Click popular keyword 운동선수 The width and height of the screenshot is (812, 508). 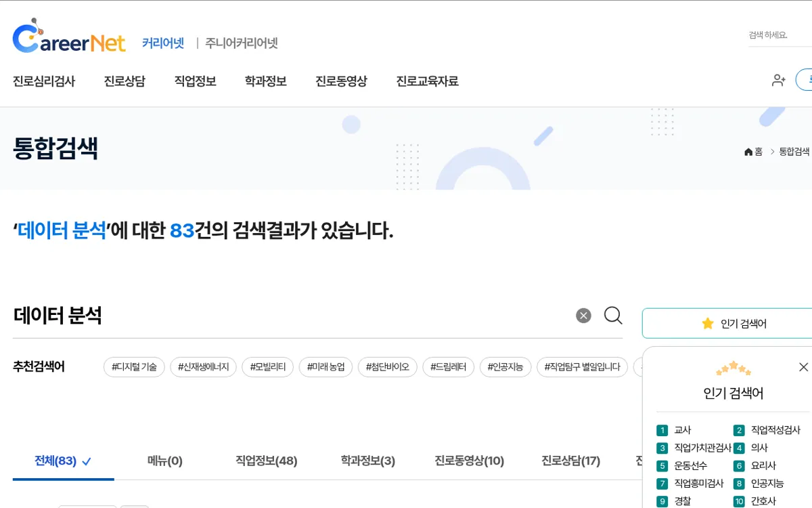click(x=691, y=465)
